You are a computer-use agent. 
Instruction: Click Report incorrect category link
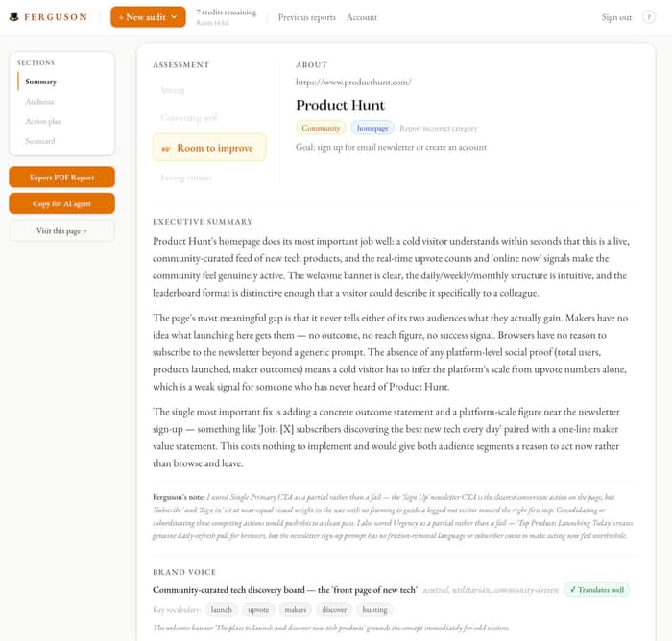tap(439, 128)
